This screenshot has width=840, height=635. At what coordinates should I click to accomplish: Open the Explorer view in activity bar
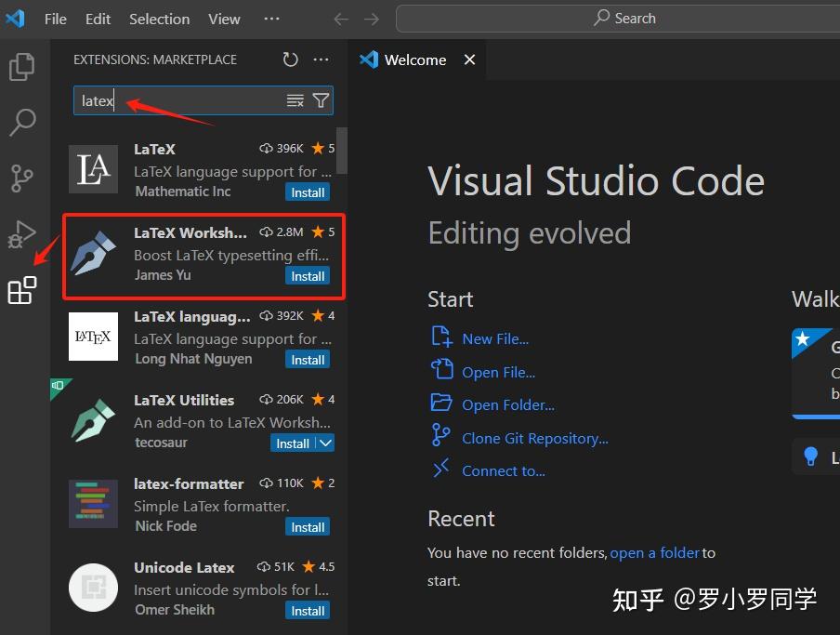click(x=21, y=67)
